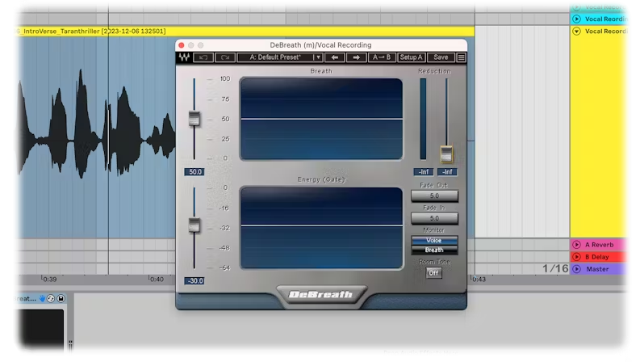Screen dimensions: 644x362
Task: Load the next preset with right arrow
Action: click(356, 57)
